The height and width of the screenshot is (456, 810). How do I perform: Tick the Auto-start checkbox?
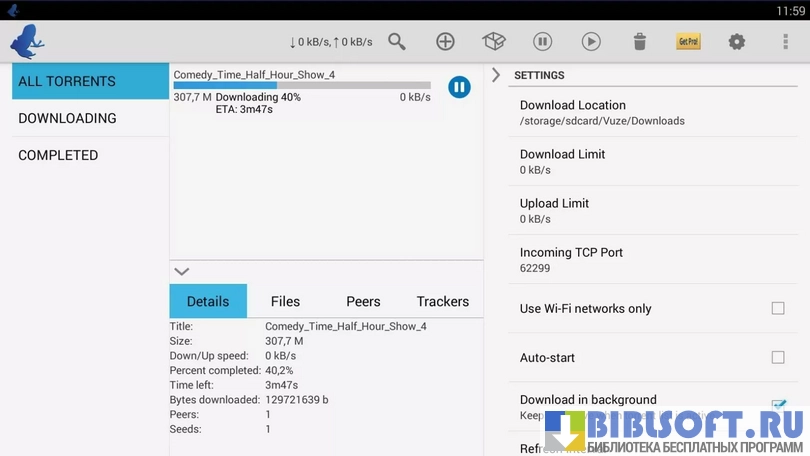point(777,357)
